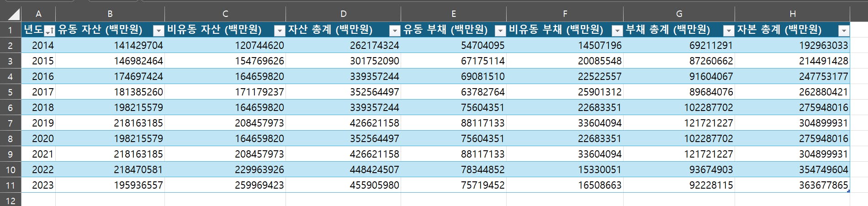The width and height of the screenshot is (868, 206).
Task: Select cell with value 259969423
Action: (x=225, y=185)
